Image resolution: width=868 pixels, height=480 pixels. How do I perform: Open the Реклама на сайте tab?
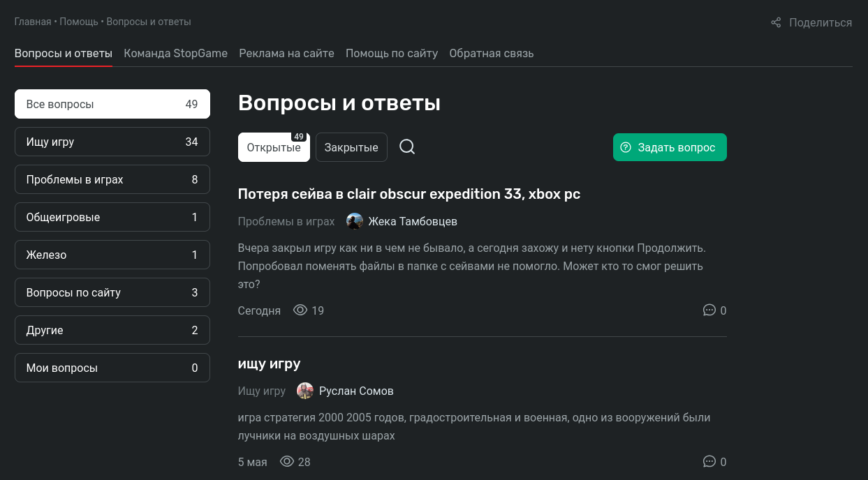(x=286, y=53)
